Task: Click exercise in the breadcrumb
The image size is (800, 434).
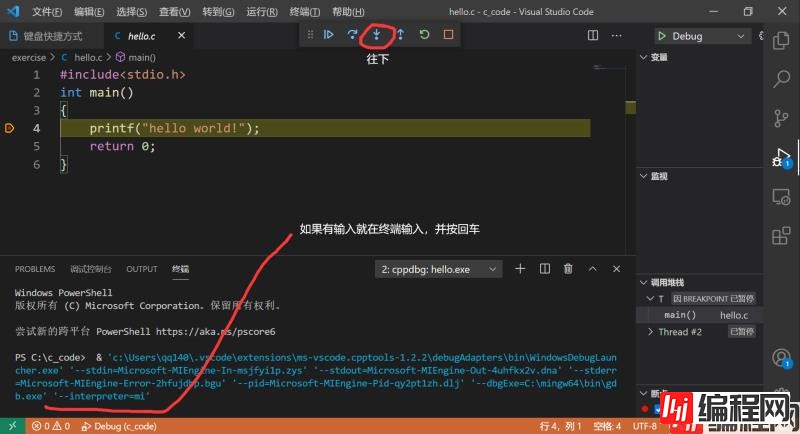Action: pos(29,58)
